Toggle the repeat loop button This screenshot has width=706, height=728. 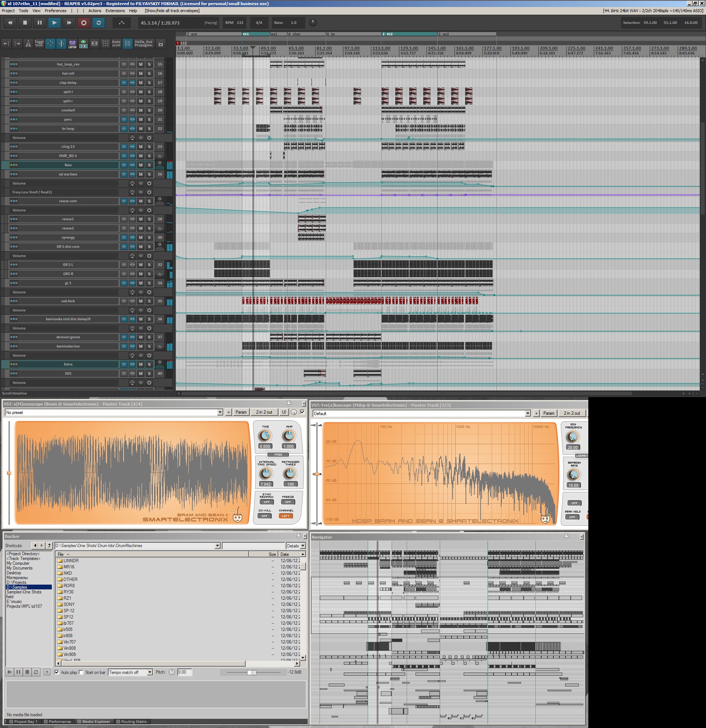point(99,23)
